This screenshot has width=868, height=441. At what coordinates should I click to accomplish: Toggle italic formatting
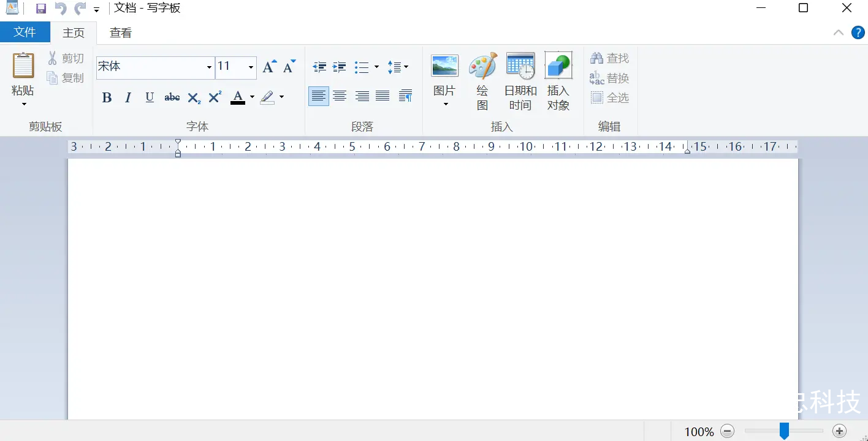click(x=128, y=97)
